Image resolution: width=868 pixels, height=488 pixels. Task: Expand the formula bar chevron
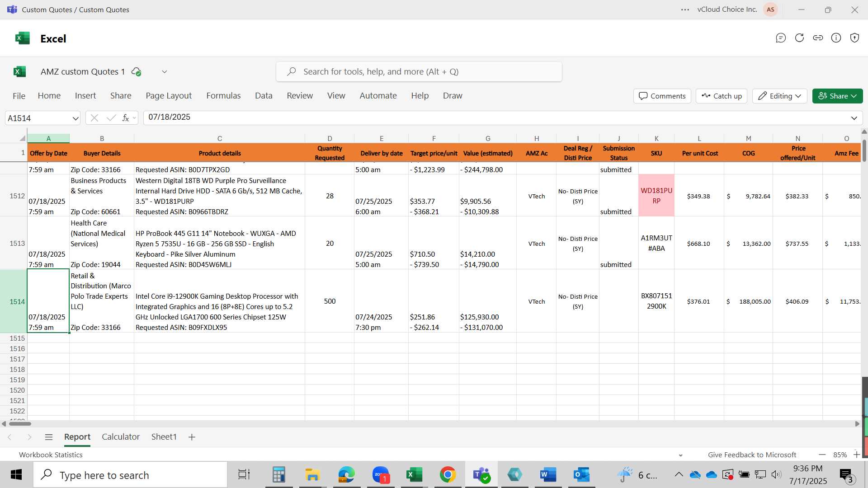(x=854, y=118)
